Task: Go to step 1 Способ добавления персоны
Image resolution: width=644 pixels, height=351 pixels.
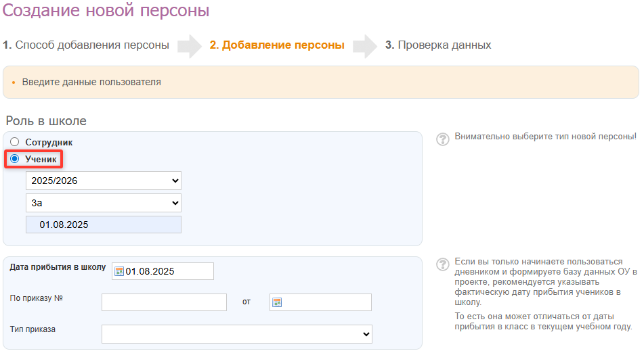Action: (86, 45)
